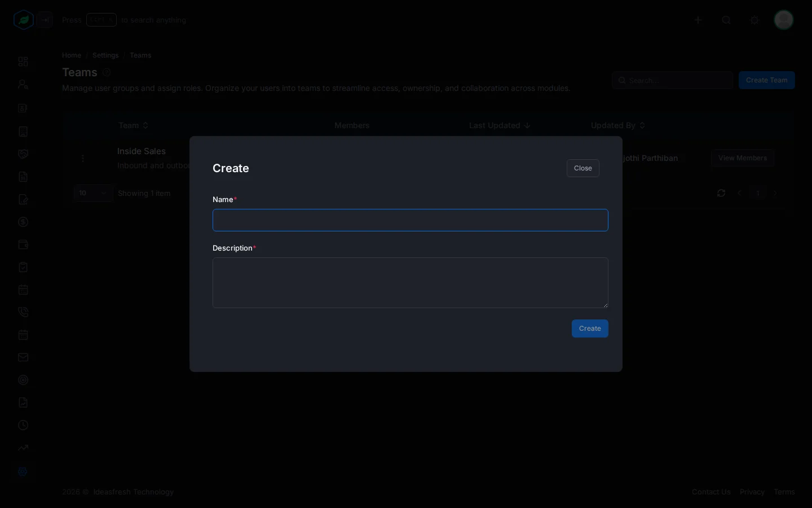Screen dimensions: 812x508
Task: Click the info icon beside Teams heading
Action: (x=107, y=72)
